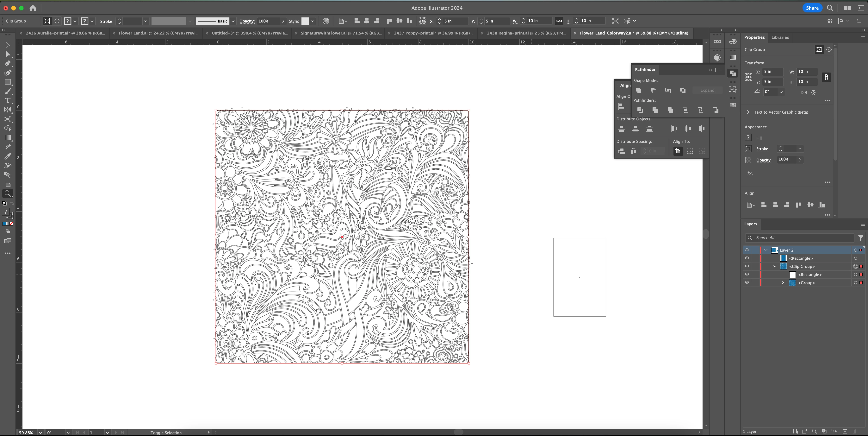Click the Share button
Screen dimensions: 868x436
tap(812, 8)
